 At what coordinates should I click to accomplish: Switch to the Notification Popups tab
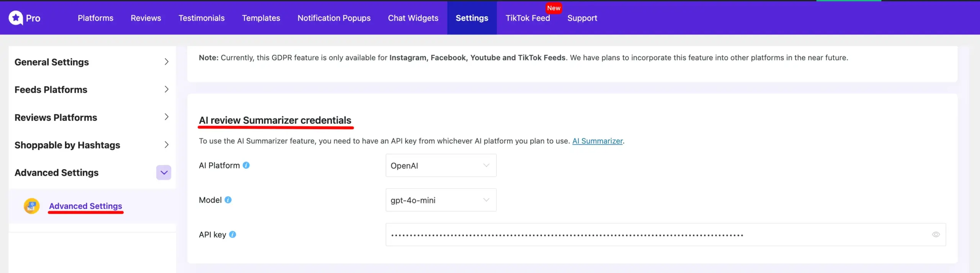[x=334, y=18]
